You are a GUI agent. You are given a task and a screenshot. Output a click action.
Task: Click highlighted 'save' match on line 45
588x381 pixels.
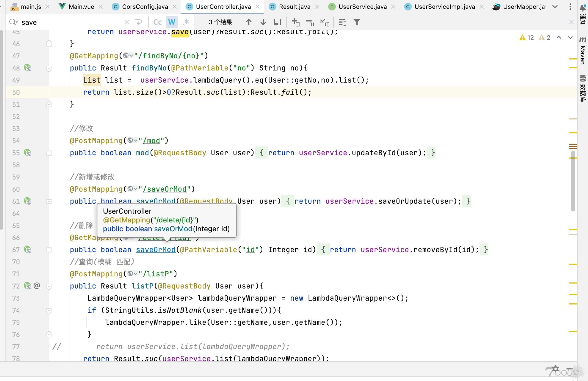180,32
